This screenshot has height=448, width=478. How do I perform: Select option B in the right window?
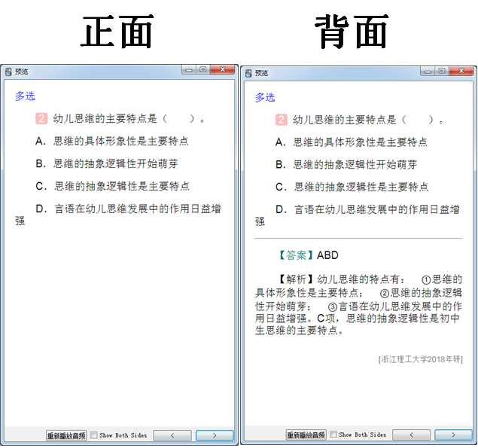click(x=346, y=165)
